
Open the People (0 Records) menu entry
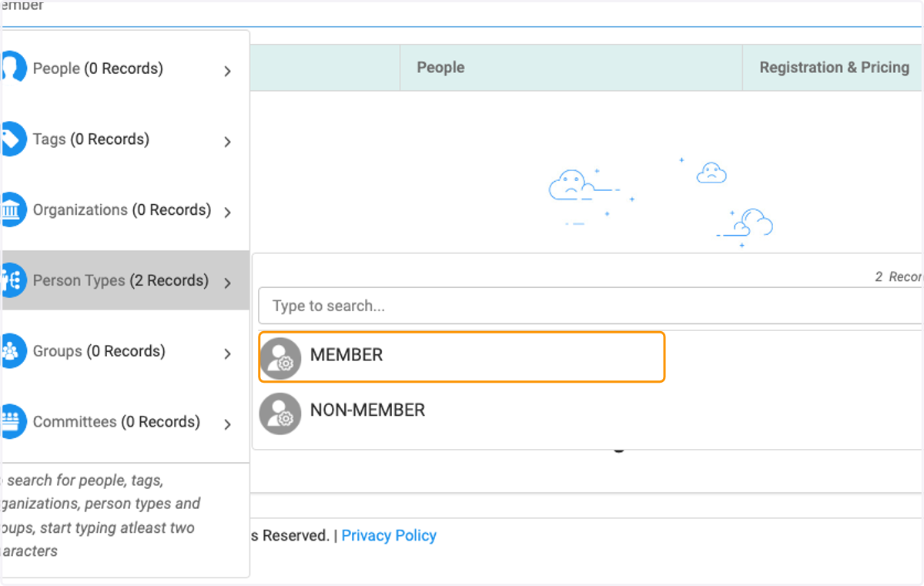pos(126,69)
